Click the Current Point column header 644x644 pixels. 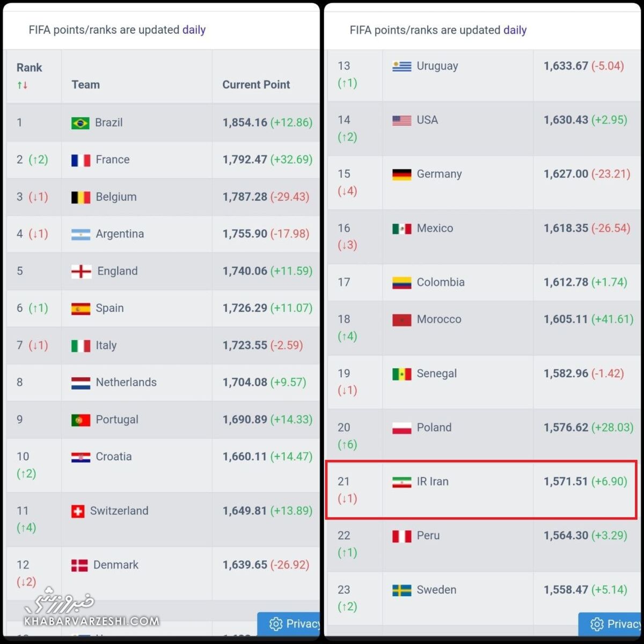(x=256, y=85)
